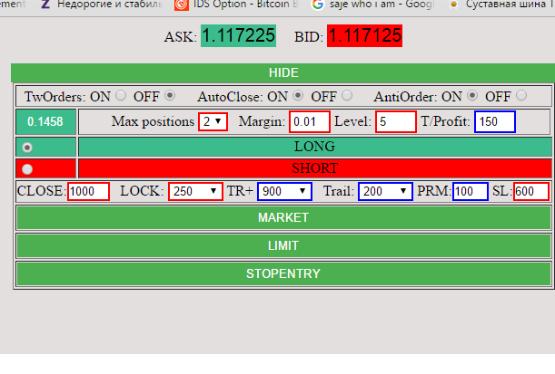Click the CLOSE value input field

click(x=88, y=191)
